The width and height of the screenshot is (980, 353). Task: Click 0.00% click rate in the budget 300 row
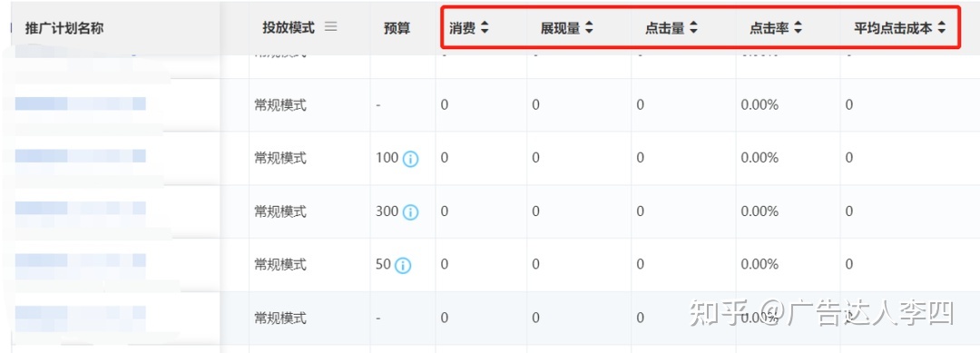click(759, 211)
